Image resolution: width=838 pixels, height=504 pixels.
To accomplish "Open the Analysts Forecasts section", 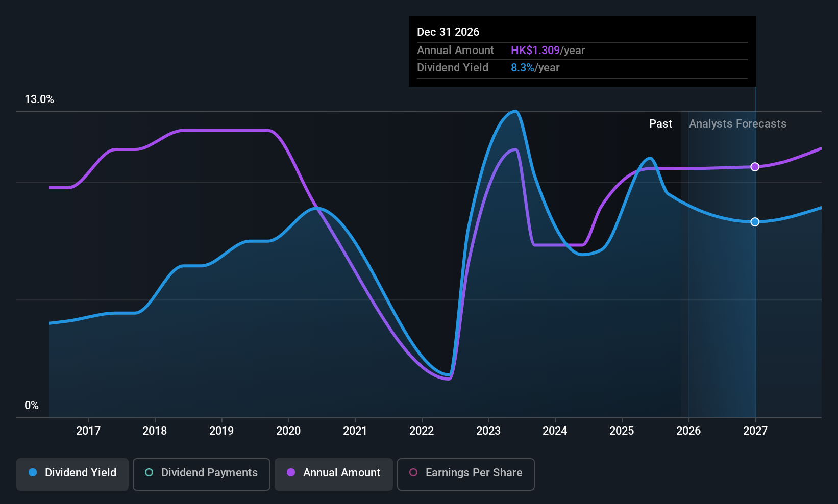I will (x=737, y=123).
